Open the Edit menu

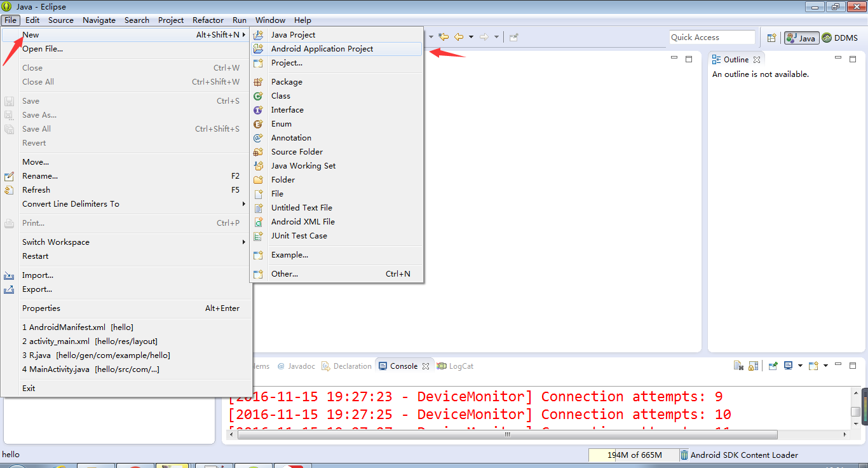32,20
